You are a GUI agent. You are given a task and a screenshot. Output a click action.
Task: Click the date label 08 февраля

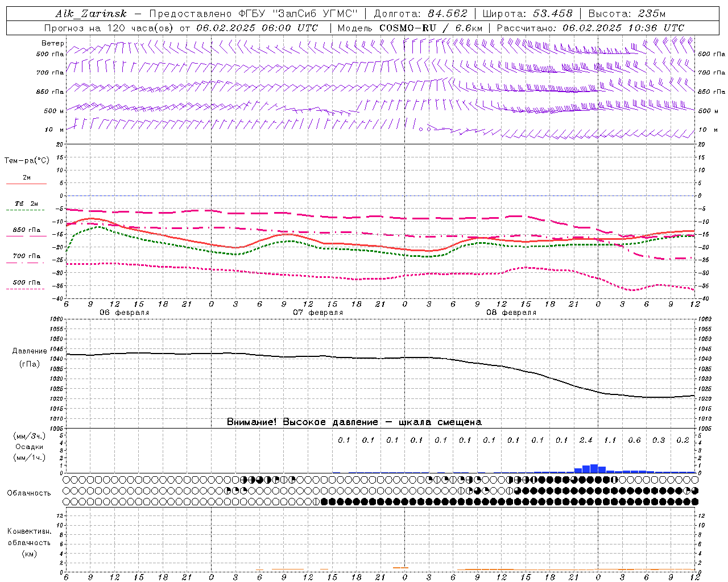pyautogui.click(x=511, y=313)
